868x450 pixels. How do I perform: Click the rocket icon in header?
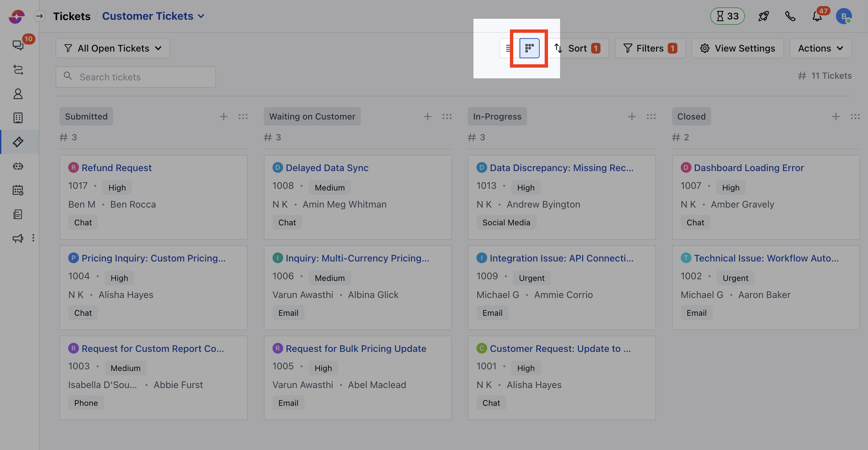coord(763,16)
